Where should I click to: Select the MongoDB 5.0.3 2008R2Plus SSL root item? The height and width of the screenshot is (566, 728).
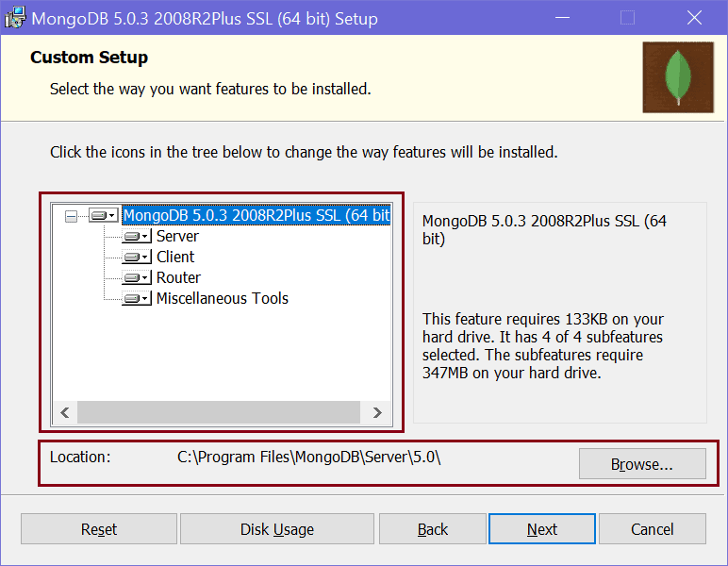[x=256, y=215]
